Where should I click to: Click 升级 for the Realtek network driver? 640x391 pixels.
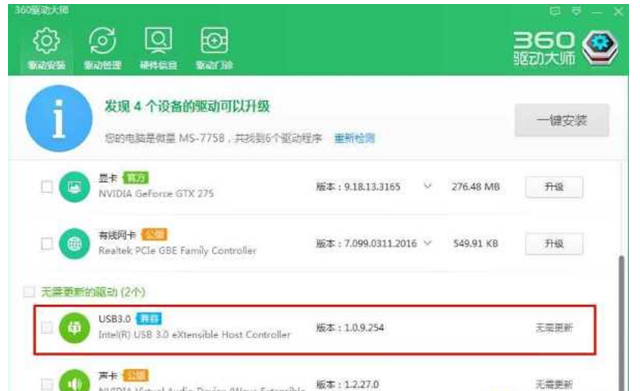click(554, 244)
